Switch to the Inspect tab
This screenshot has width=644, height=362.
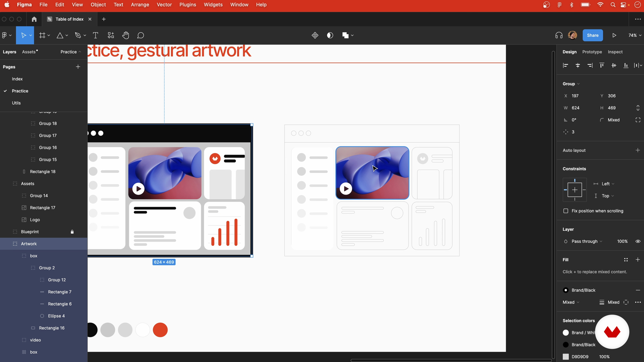615,52
